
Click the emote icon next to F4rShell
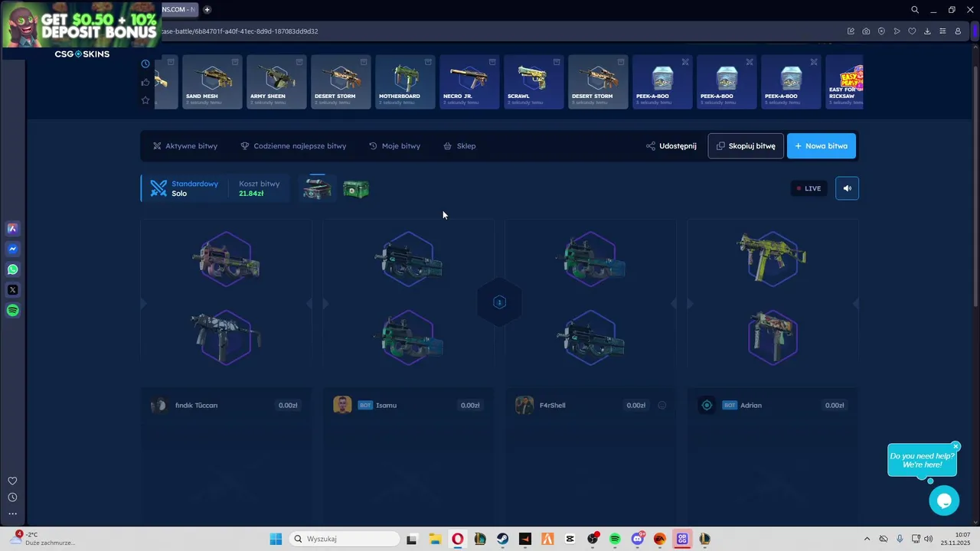(x=662, y=406)
